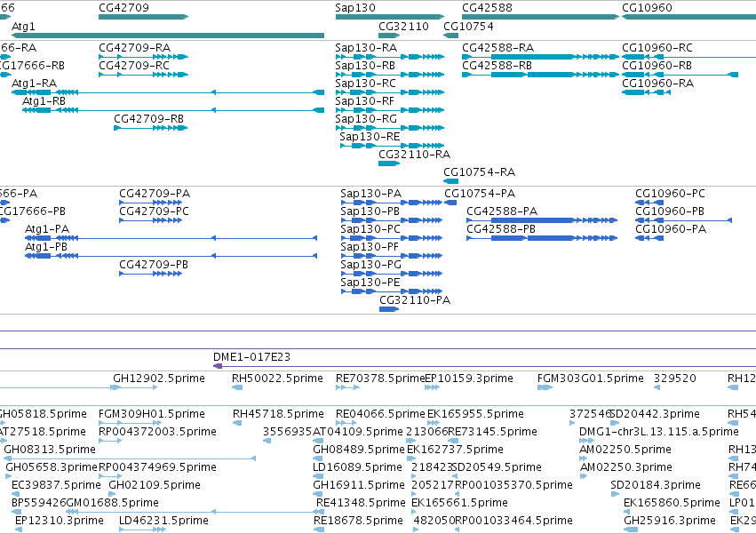Image resolution: width=756 pixels, height=534 pixels.
Task: Select transcript CG42709-RC
Action: click(x=143, y=75)
